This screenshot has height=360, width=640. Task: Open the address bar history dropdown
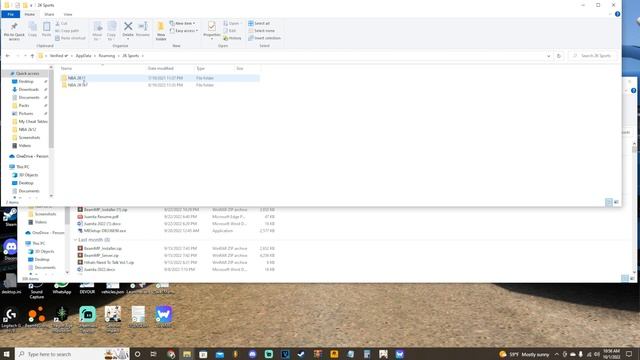click(x=549, y=56)
